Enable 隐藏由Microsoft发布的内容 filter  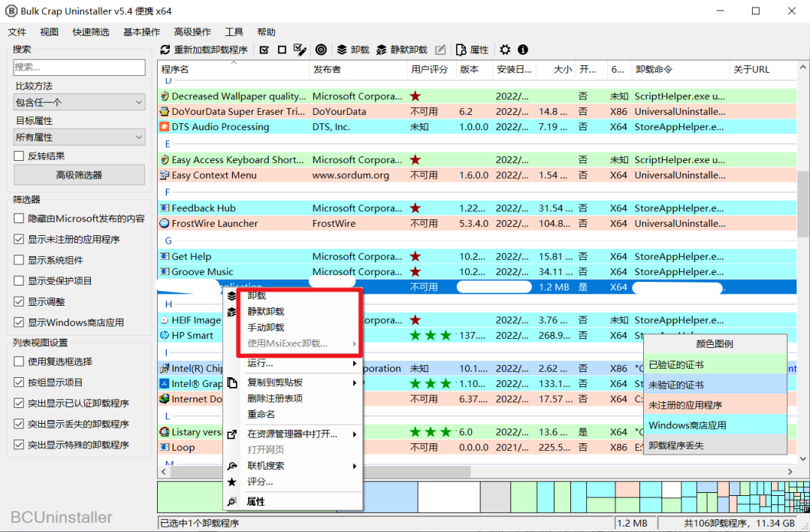19,219
